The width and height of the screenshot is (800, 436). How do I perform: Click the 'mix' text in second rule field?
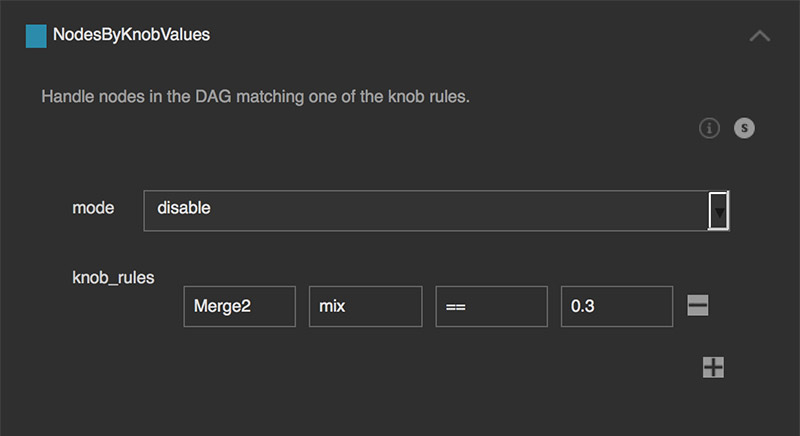click(332, 307)
